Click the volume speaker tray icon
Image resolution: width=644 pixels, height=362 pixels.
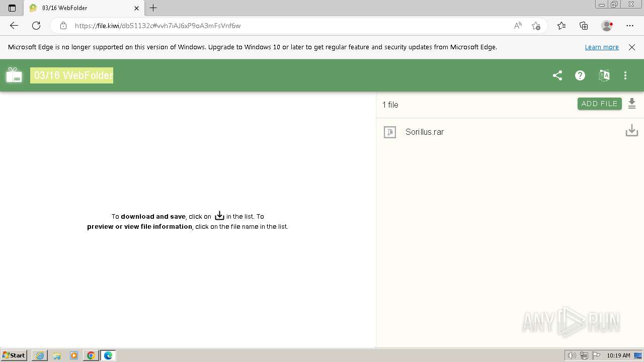[x=572, y=355]
